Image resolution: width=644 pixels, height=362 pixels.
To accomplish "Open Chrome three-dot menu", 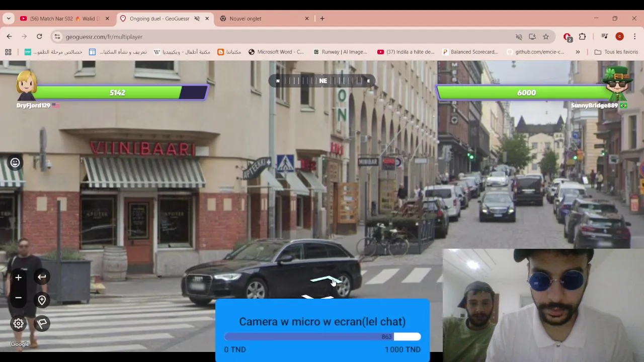I will (x=635, y=36).
